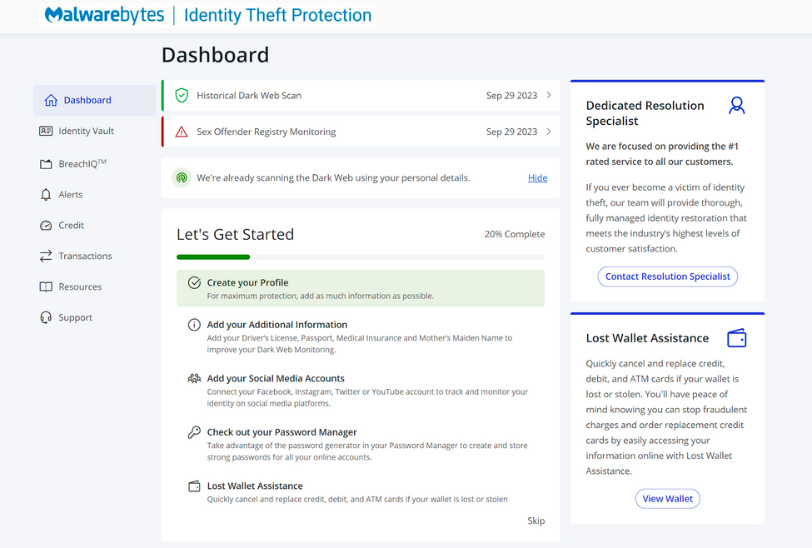The width and height of the screenshot is (812, 548).
Task: Open the Transactions menu item
Action: pyautogui.click(x=85, y=256)
